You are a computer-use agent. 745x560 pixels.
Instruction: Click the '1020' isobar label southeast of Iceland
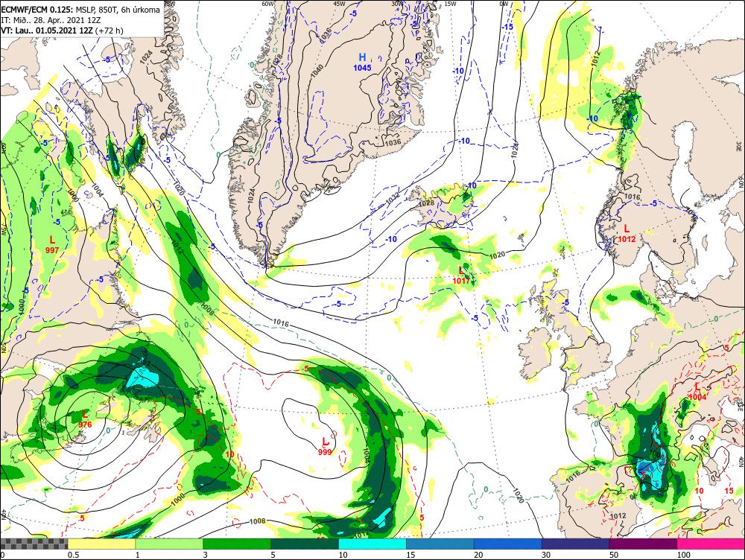tap(497, 255)
